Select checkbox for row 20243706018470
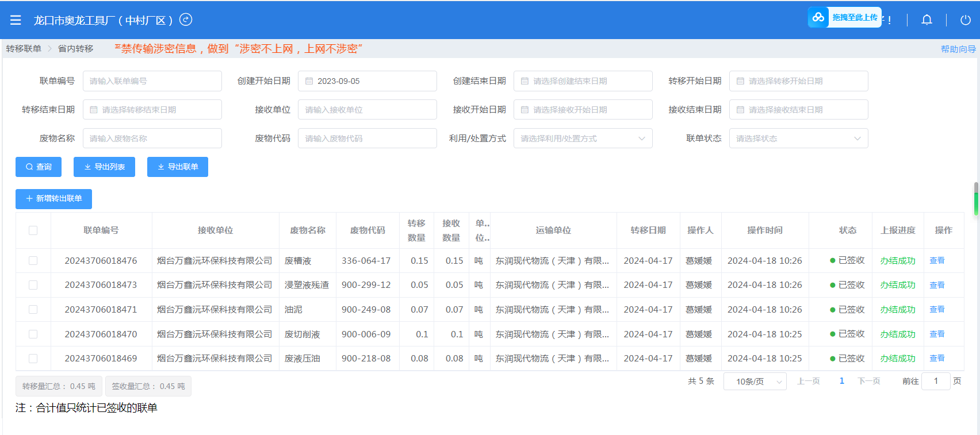Screen dimensions: 980x435 pyautogui.click(x=33, y=334)
